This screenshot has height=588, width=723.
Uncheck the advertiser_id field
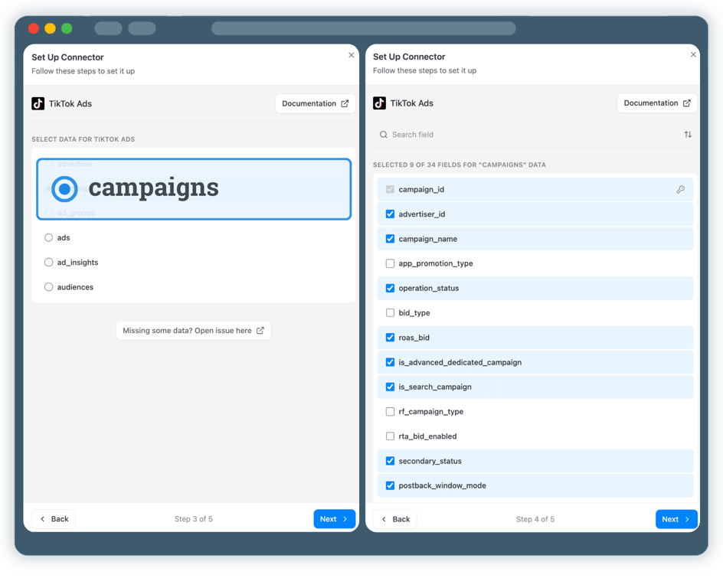(390, 214)
